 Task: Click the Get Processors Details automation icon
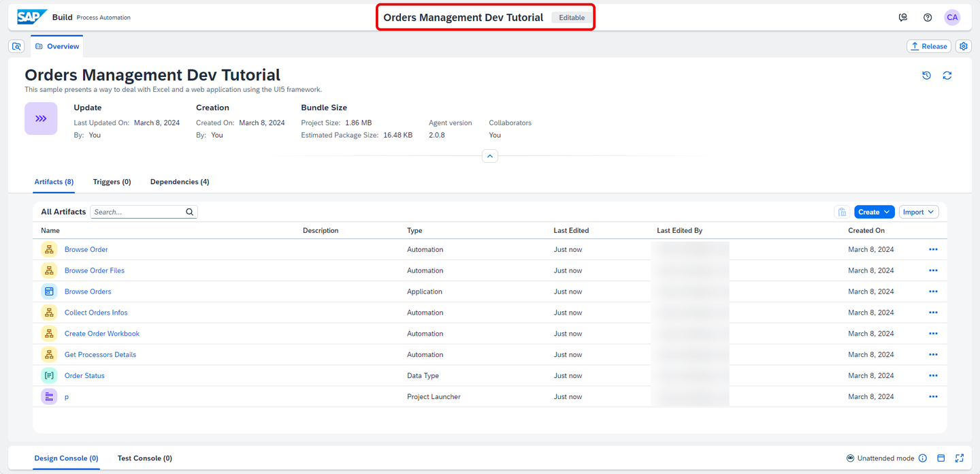click(49, 355)
